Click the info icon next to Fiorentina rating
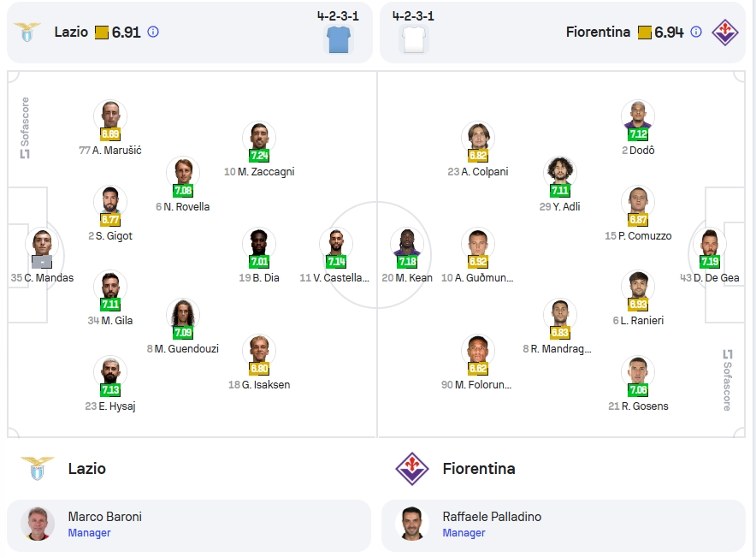This screenshot has width=756, height=557. click(x=696, y=33)
